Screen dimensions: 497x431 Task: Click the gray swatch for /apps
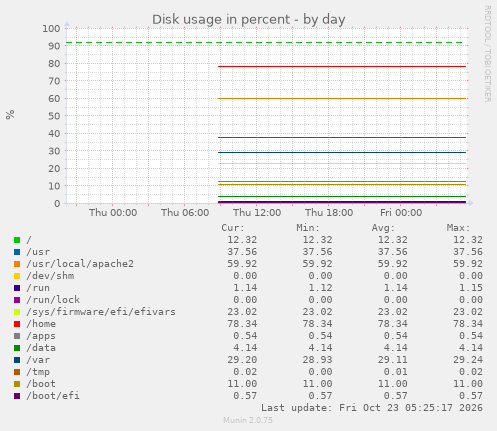[x=17, y=336]
